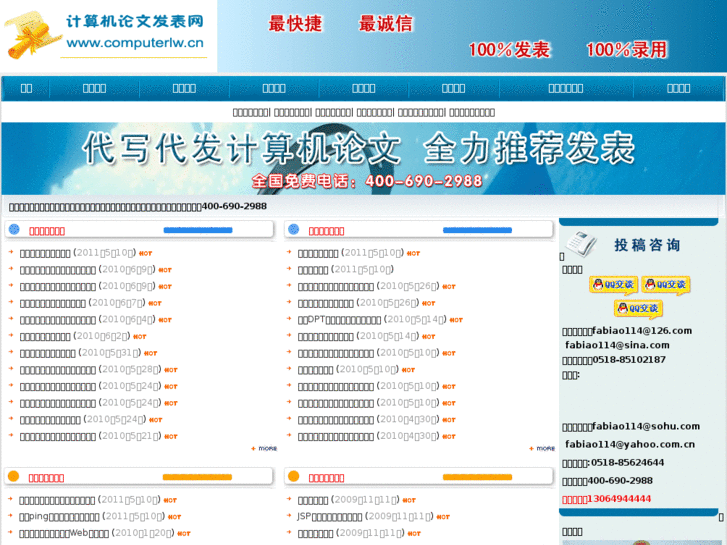727x545 pixels.
Task: Click the email fabiao114@yahoo.com.cn
Action: click(x=630, y=444)
